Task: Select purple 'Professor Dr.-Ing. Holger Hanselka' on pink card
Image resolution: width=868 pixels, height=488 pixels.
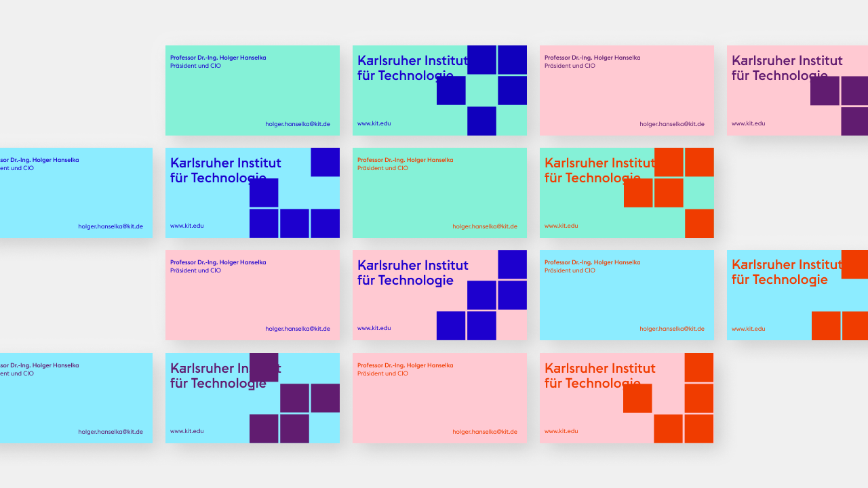Action: point(593,58)
